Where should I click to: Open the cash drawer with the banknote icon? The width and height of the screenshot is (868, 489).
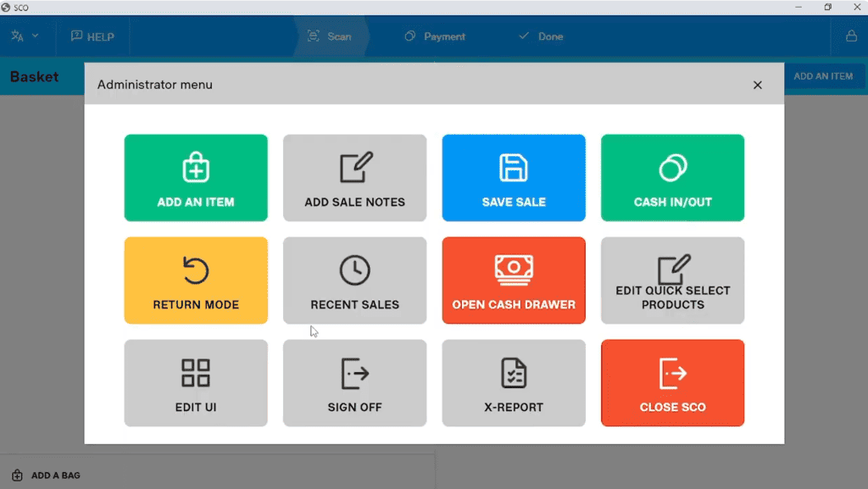click(x=514, y=266)
